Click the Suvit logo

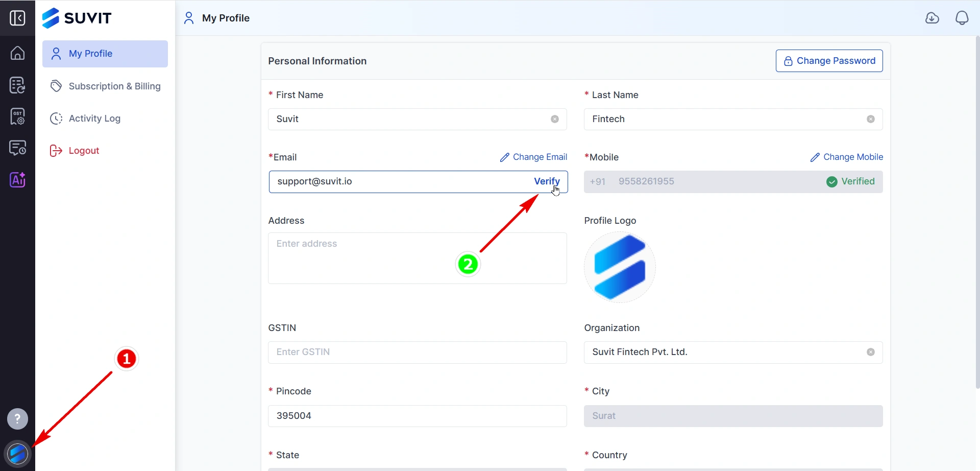pos(77,18)
